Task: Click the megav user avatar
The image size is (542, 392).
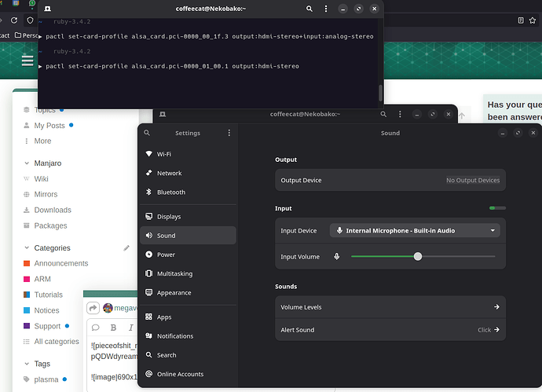Action: point(108,308)
